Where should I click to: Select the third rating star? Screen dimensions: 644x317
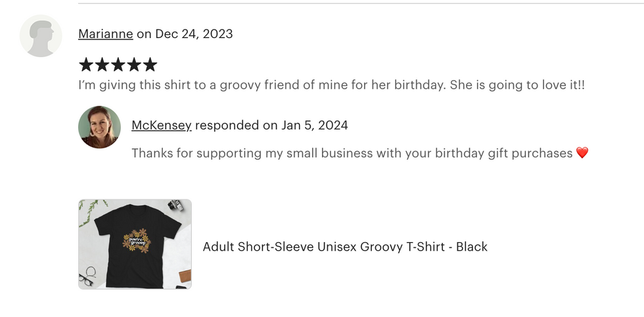(x=118, y=65)
